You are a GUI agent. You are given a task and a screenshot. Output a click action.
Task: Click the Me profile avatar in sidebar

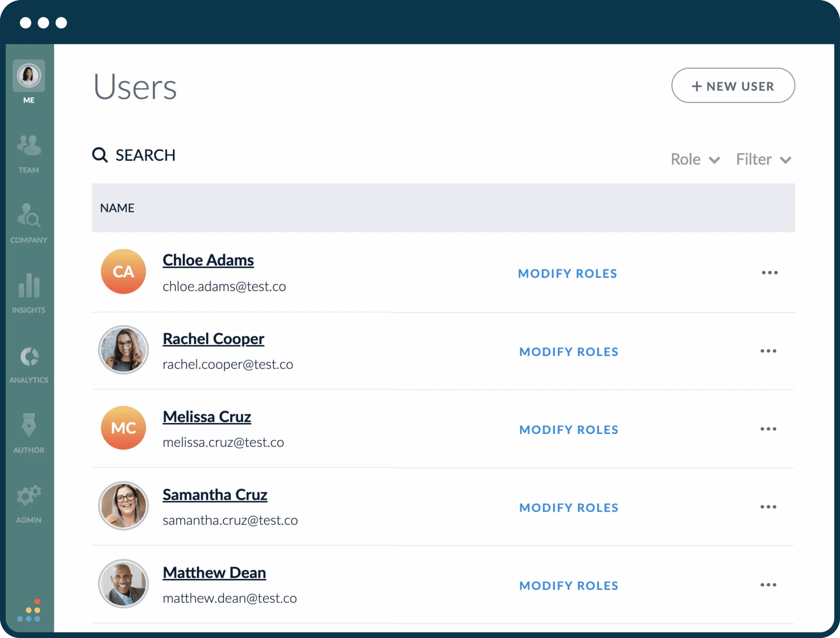(29, 75)
